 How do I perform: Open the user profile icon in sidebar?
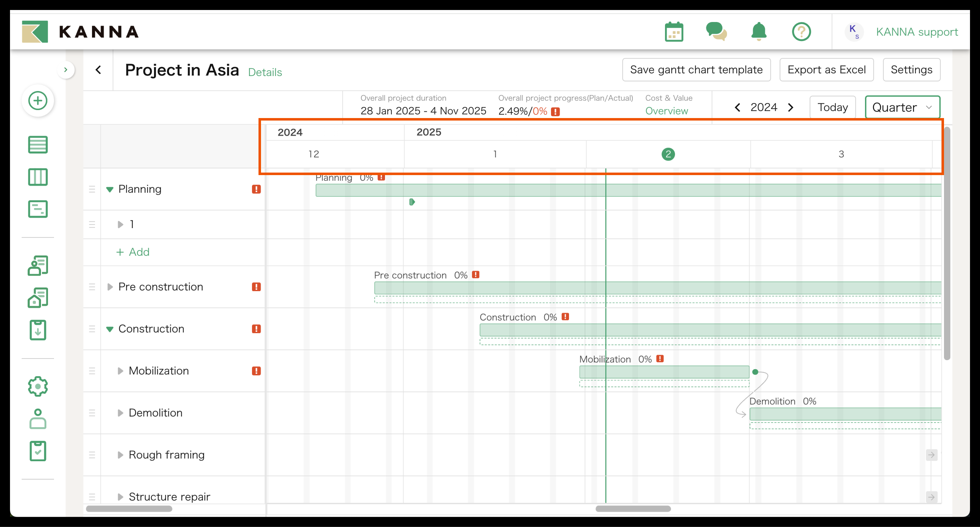click(x=38, y=418)
